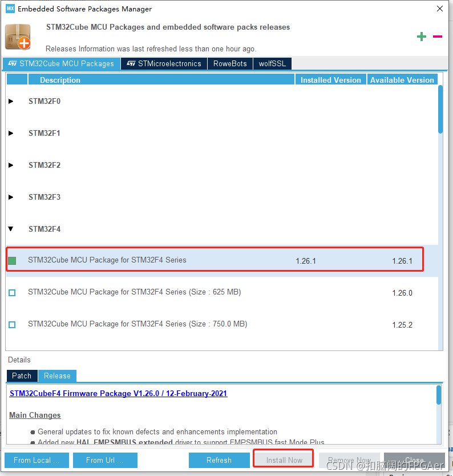Viewport: 453px width, 476px height.
Task: Click the Main Changes heading
Action: tap(35, 415)
